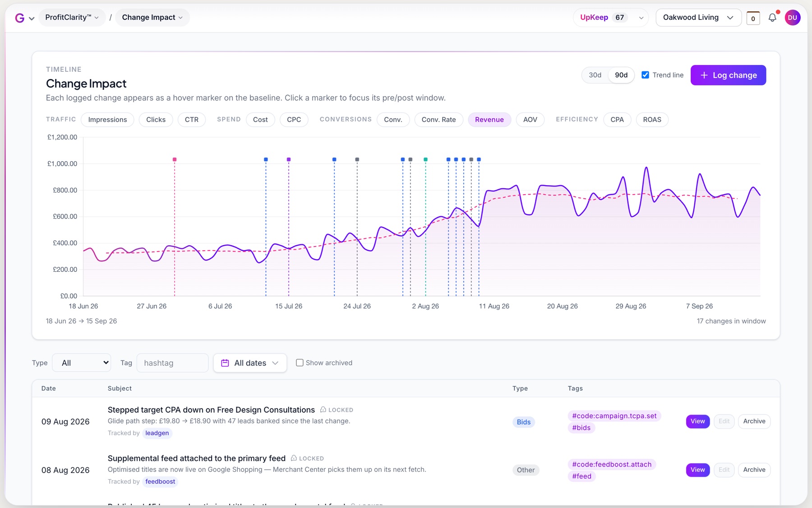Select the Conv. metric pill
Image resolution: width=812 pixels, height=508 pixels.
tap(393, 120)
